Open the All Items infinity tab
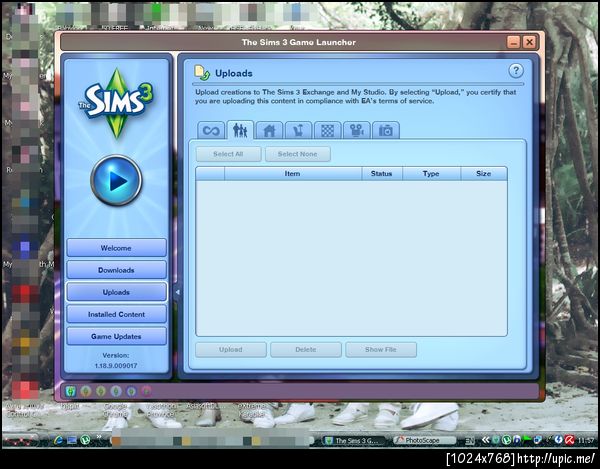 pyautogui.click(x=211, y=130)
